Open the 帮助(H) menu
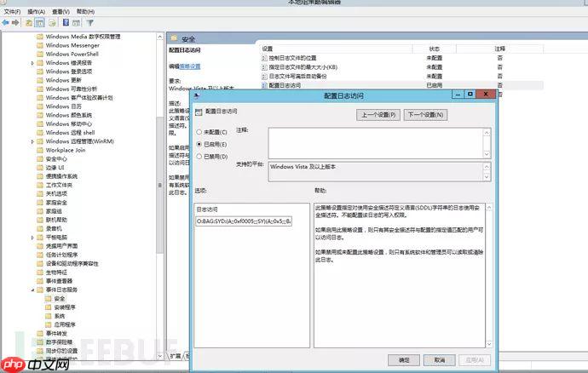The image size is (588, 373). pos(85,12)
